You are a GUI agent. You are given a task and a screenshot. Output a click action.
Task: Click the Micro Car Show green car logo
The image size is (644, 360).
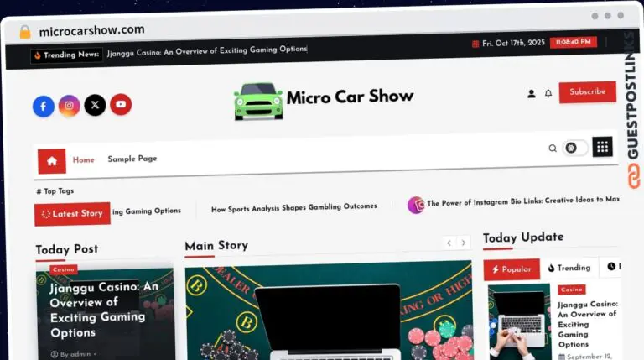tap(258, 101)
